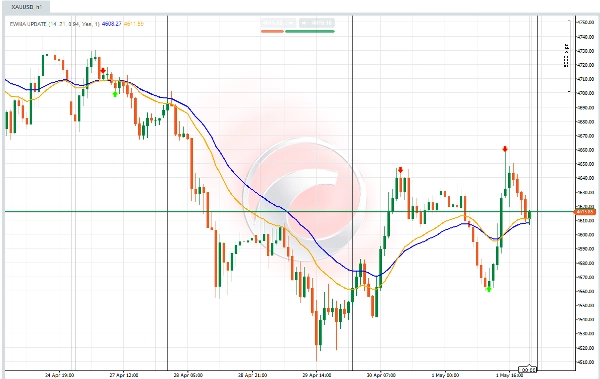
Task: Click the right buy price button
Action: 316,23
